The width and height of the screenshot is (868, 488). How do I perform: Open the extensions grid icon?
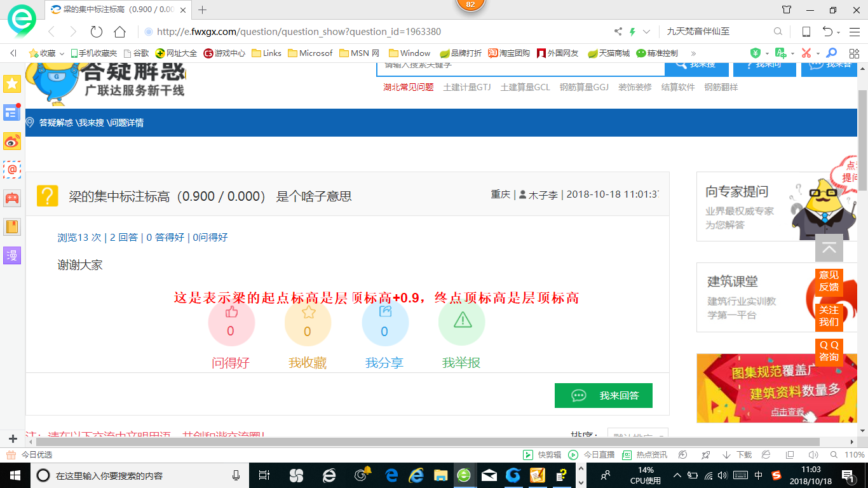coord(855,53)
